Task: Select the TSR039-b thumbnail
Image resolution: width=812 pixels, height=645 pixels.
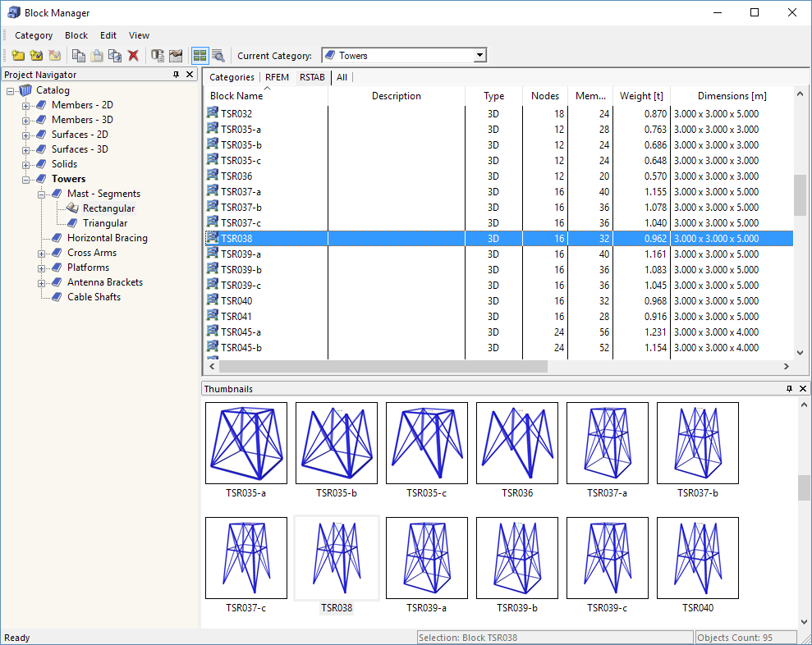Action: point(517,558)
